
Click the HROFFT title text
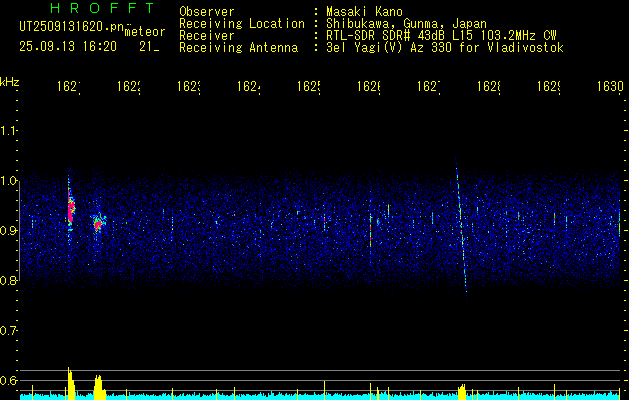[103, 8]
